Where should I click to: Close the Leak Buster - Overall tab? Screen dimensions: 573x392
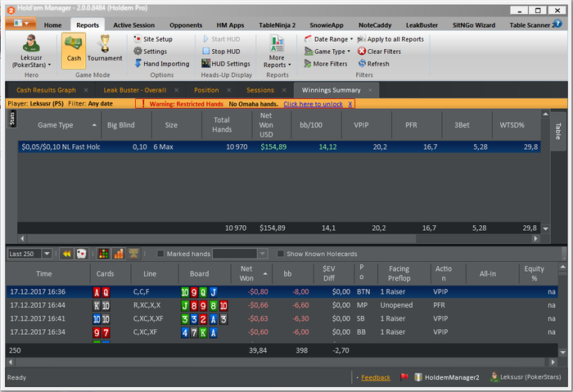[177, 90]
